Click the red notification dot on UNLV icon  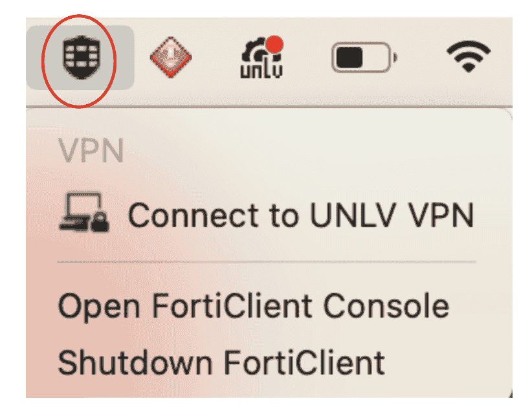(276, 45)
